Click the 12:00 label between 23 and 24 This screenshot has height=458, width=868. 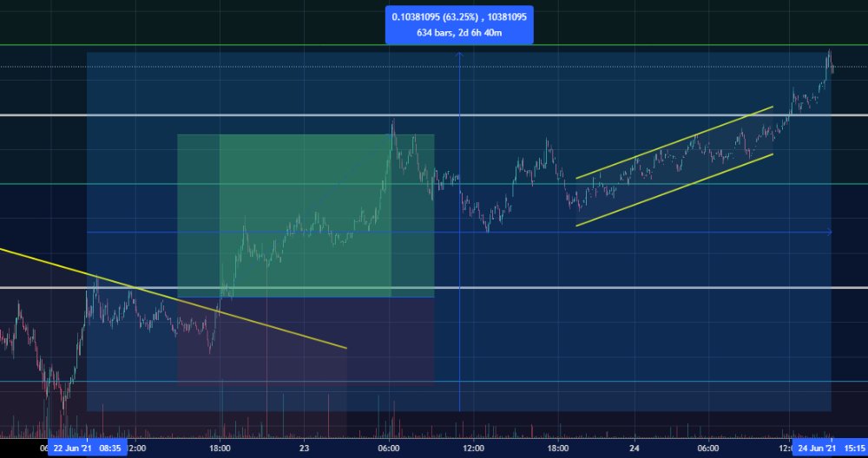473,448
